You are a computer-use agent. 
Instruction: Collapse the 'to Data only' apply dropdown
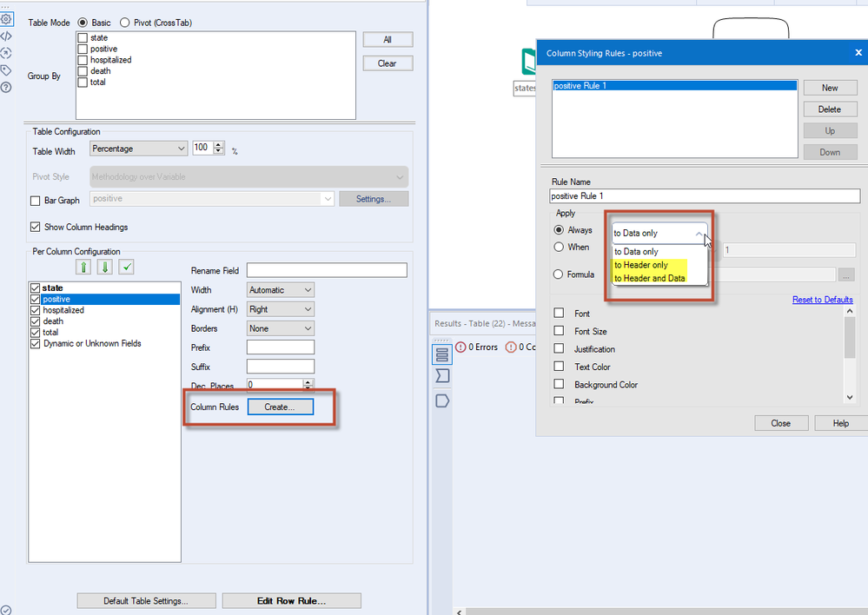pos(659,233)
